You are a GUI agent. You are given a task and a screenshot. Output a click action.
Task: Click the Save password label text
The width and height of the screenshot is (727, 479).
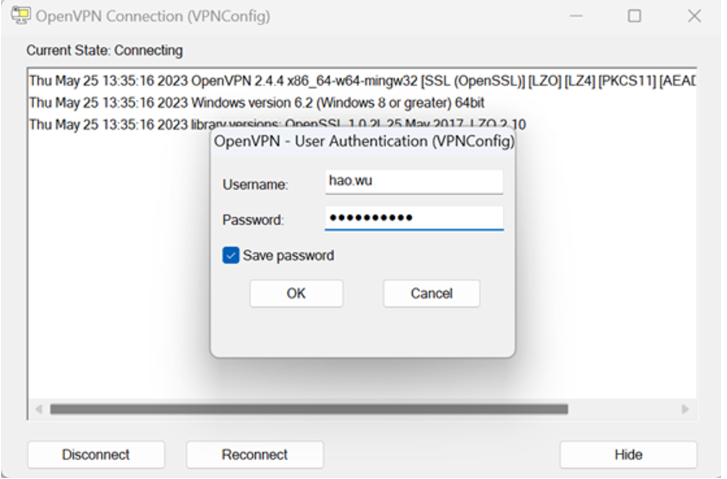[288, 255]
